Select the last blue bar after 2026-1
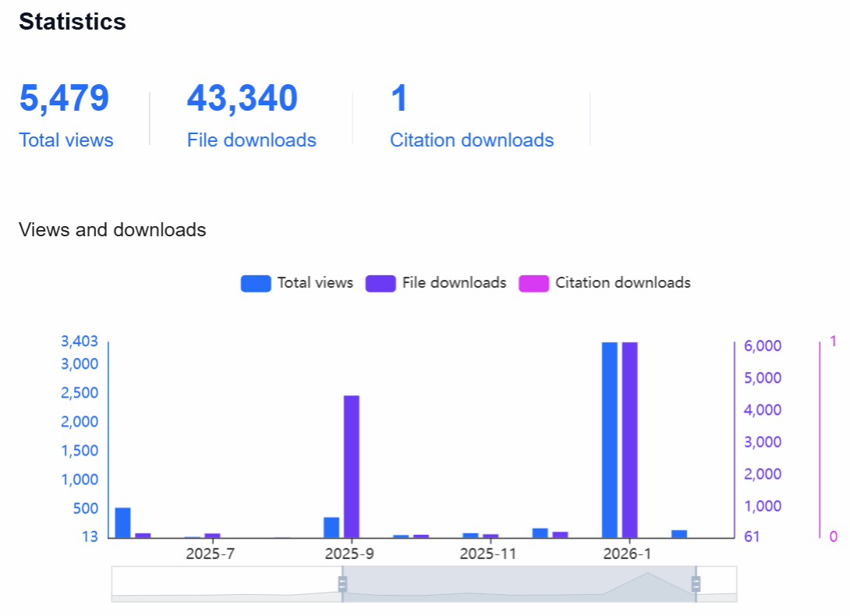The width and height of the screenshot is (850, 616). pos(679,534)
